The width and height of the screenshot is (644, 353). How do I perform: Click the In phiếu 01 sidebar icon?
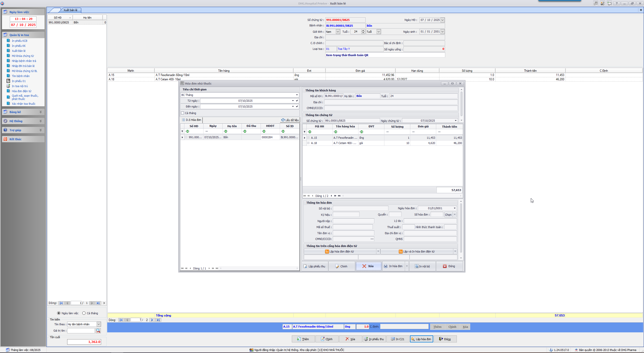pos(8,81)
